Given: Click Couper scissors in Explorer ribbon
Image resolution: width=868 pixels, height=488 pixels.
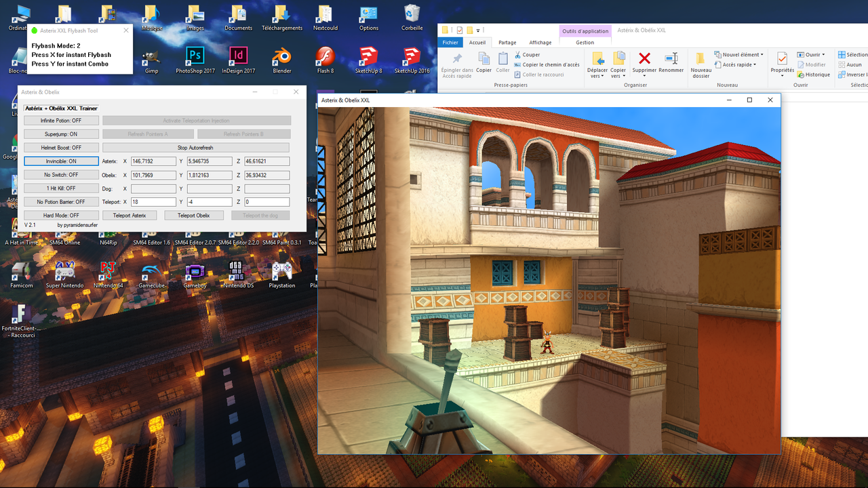Looking at the screenshot, I should (x=527, y=55).
